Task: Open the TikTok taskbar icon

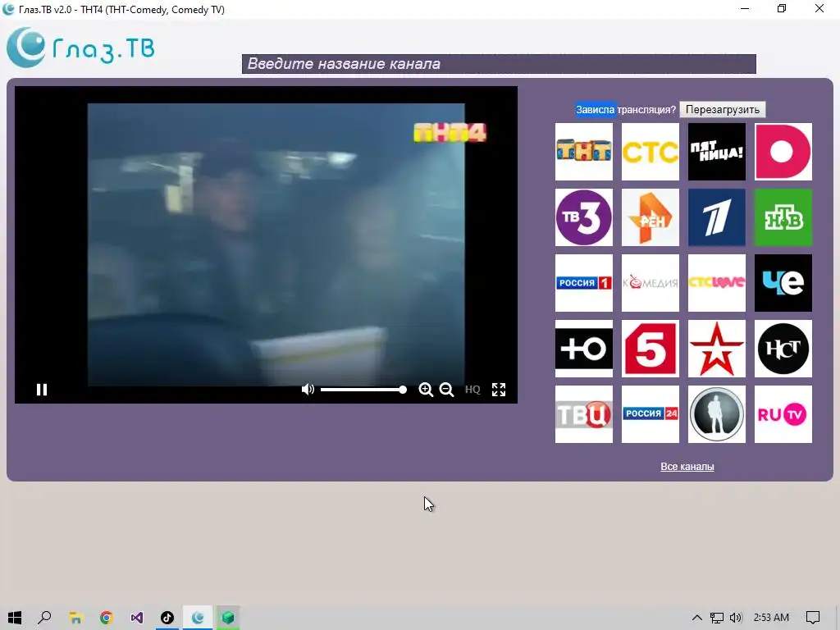Action: click(x=167, y=618)
